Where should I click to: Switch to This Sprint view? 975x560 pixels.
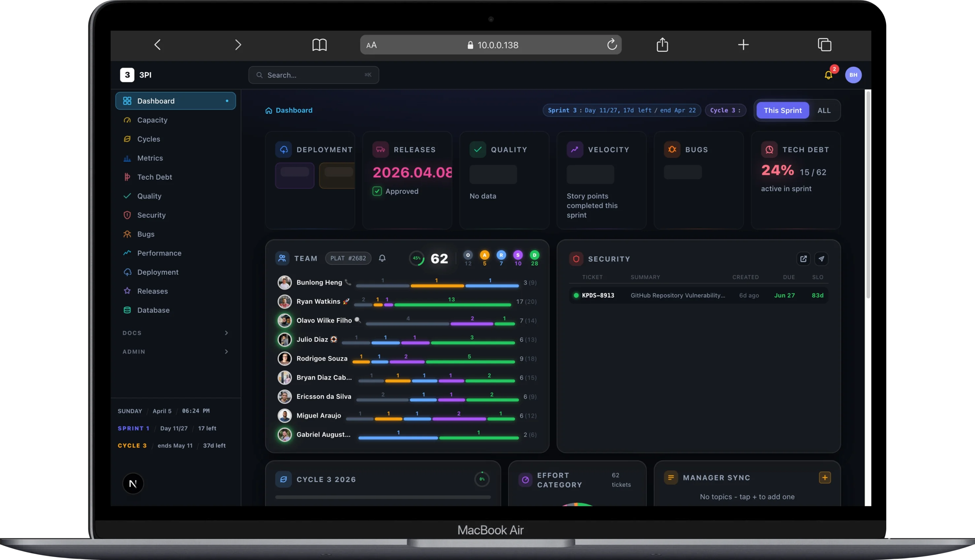pyautogui.click(x=782, y=110)
